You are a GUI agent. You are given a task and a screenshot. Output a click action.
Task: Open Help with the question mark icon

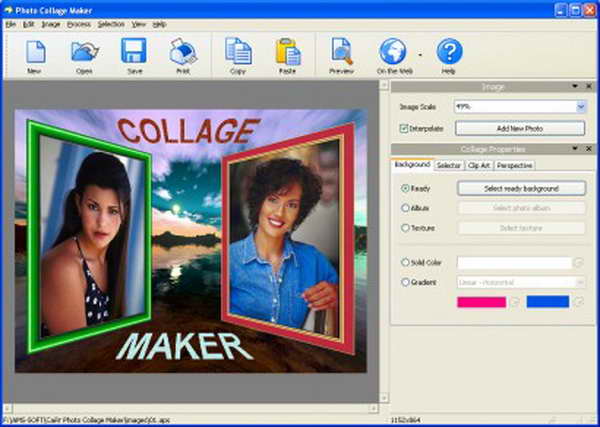(449, 52)
